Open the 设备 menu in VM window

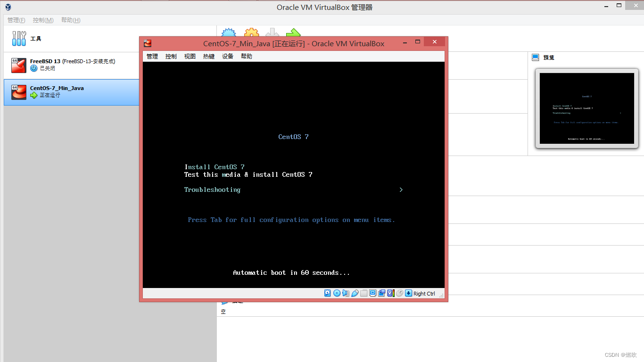coord(228,56)
